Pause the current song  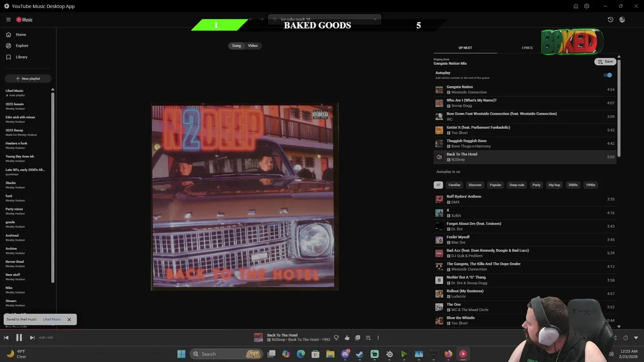coord(19,338)
